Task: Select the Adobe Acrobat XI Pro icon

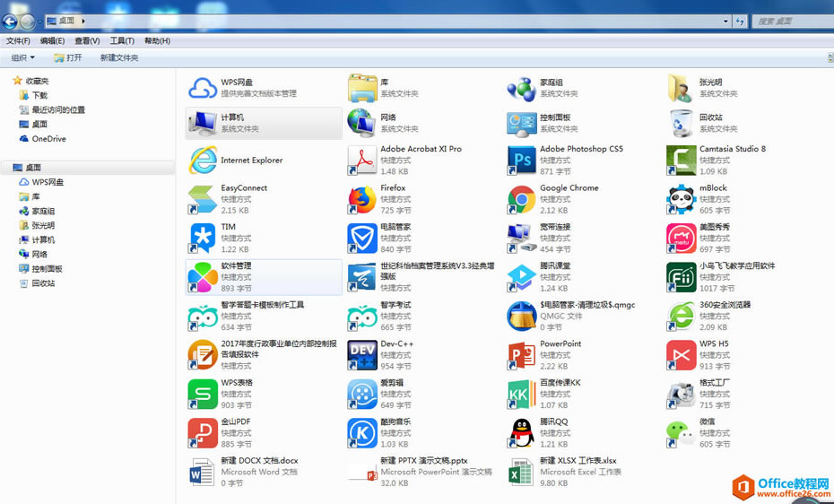Action: 361,160
